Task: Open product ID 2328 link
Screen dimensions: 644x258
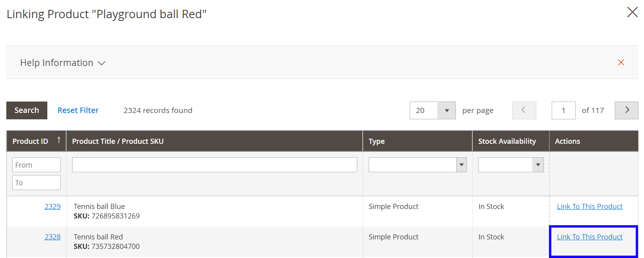Action: (52, 237)
